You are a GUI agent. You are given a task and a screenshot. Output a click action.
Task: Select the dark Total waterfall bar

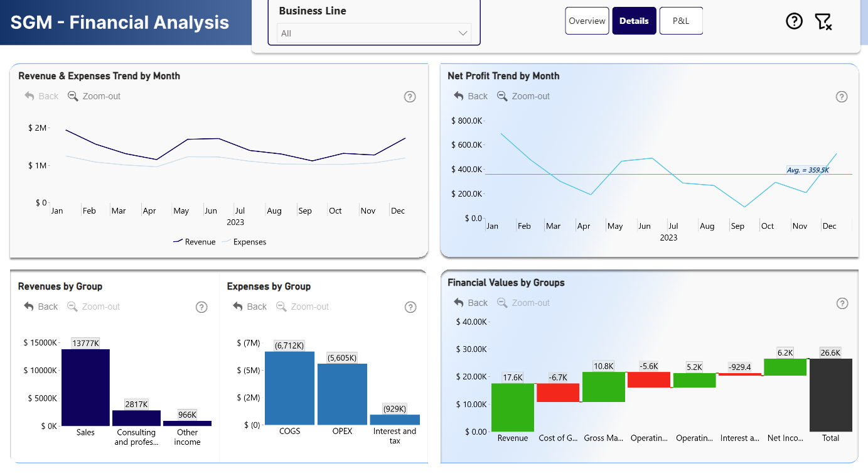coord(831,395)
